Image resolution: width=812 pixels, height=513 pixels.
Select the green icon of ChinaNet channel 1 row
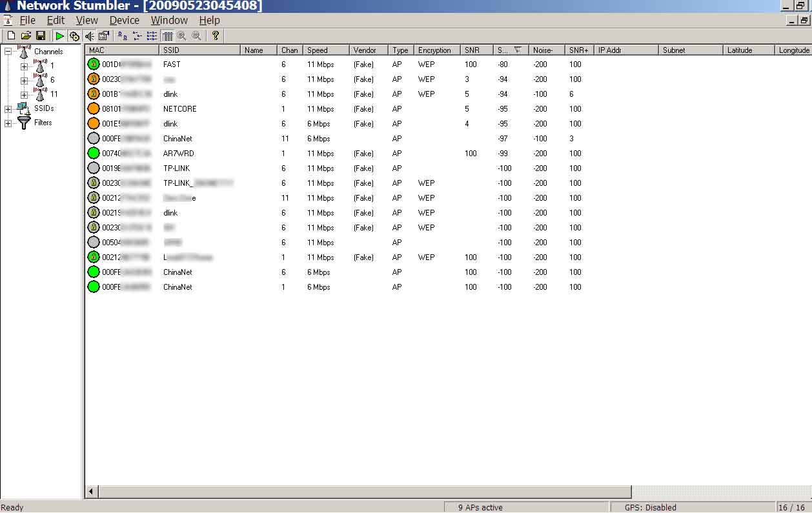tap(94, 287)
